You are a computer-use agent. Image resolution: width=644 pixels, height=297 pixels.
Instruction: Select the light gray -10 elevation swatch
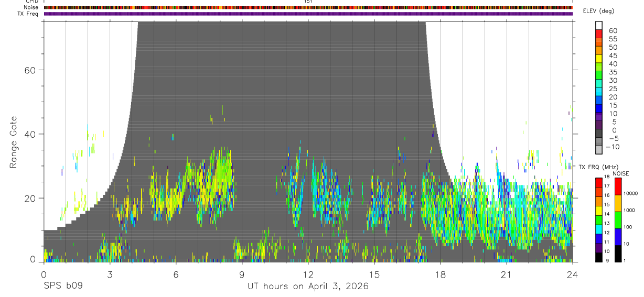[599, 149]
